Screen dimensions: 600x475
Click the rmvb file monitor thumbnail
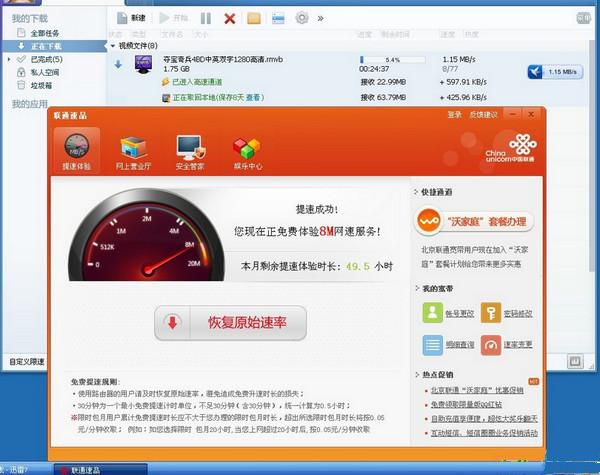pos(143,64)
